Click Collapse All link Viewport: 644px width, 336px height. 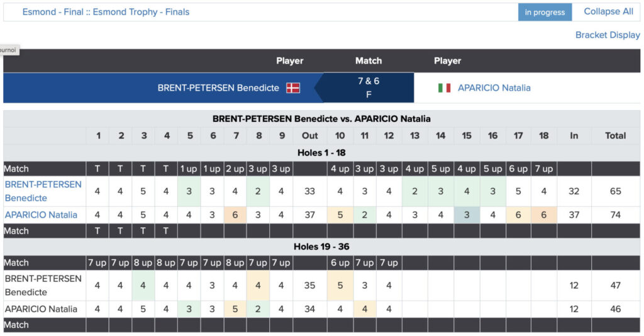click(608, 12)
